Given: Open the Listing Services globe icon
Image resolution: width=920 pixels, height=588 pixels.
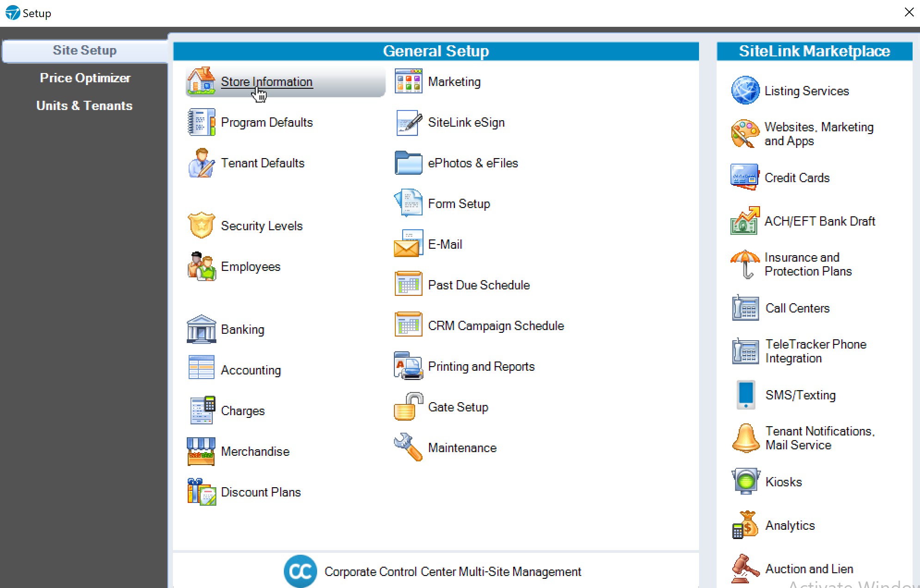Looking at the screenshot, I should click(x=745, y=90).
